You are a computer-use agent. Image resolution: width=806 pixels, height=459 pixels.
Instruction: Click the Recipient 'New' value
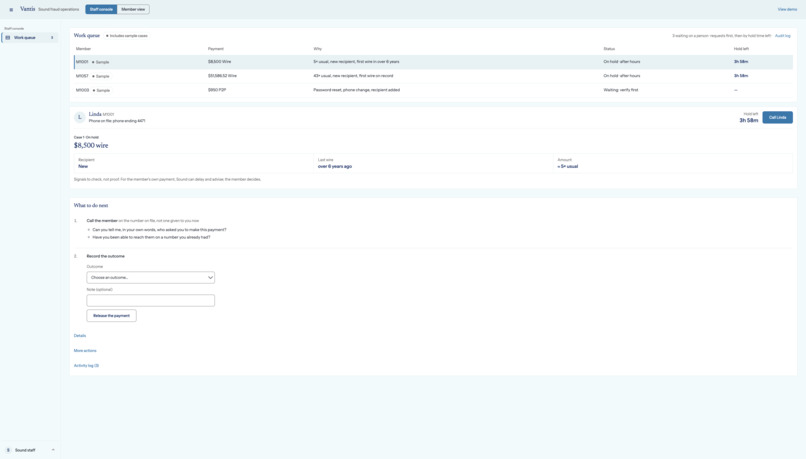point(83,167)
